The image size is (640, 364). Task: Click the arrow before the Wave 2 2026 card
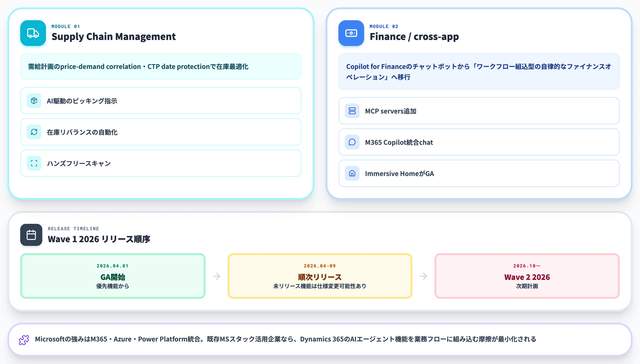pyautogui.click(x=423, y=276)
